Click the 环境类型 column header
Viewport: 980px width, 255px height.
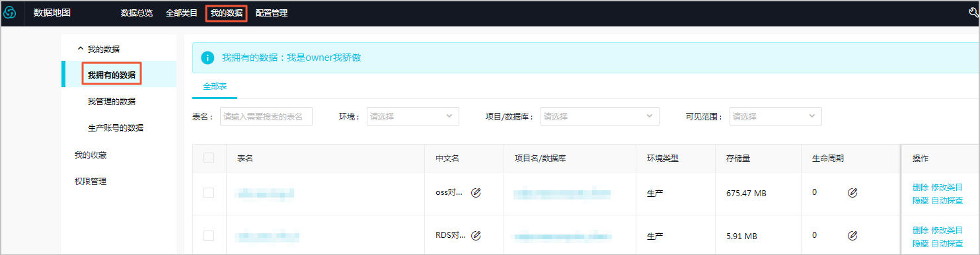click(663, 159)
